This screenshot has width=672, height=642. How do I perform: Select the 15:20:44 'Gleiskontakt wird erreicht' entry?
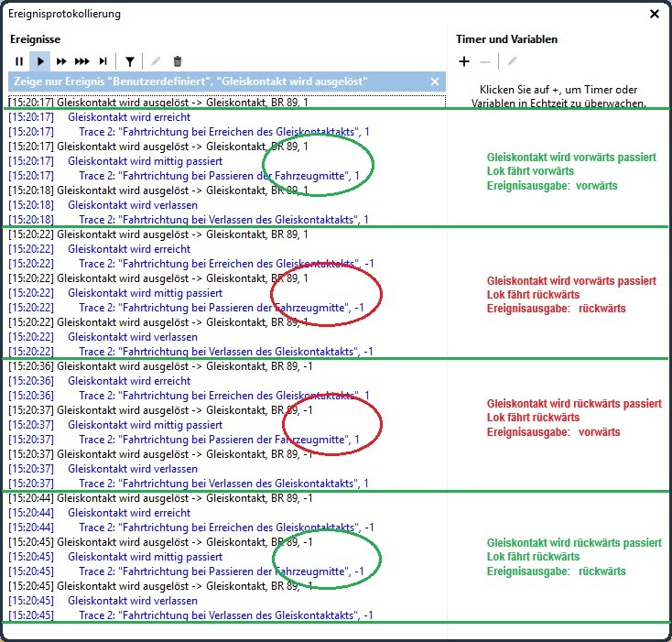point(129,513)
